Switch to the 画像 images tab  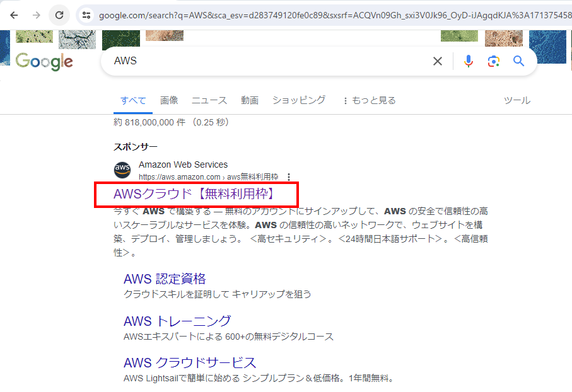[x=169, y=100]
